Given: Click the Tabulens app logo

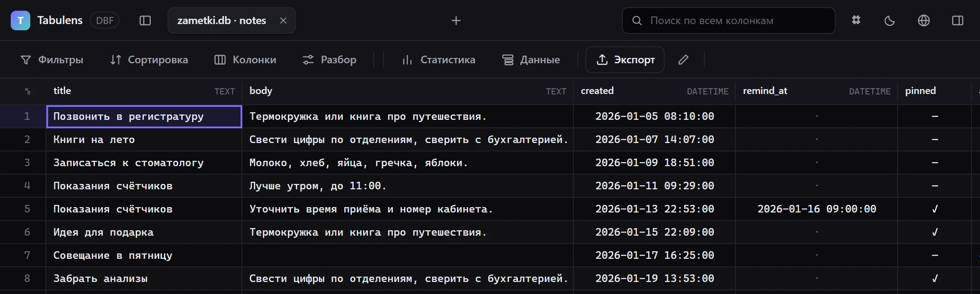Looking at the screenshot, I should click(x=20, y=20).
